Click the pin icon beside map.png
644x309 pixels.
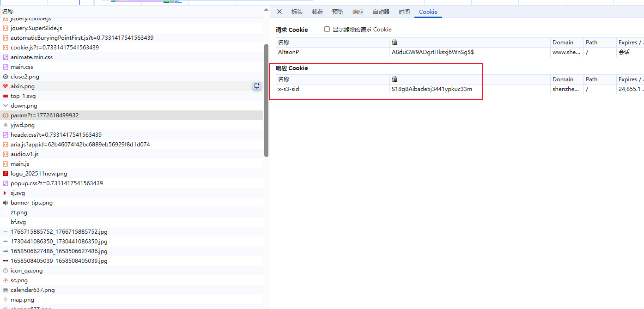pyautogui.click(x=6, y=300)
